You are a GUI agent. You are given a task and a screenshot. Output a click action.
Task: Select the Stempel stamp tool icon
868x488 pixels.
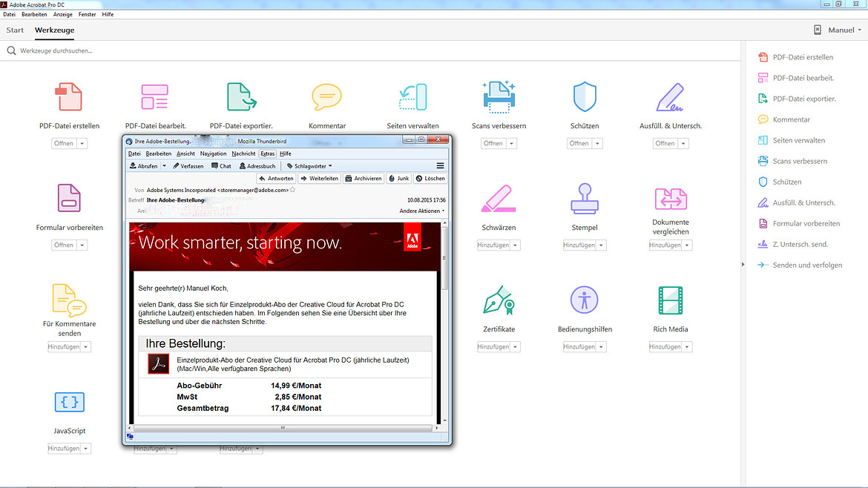tap(585, 199)
